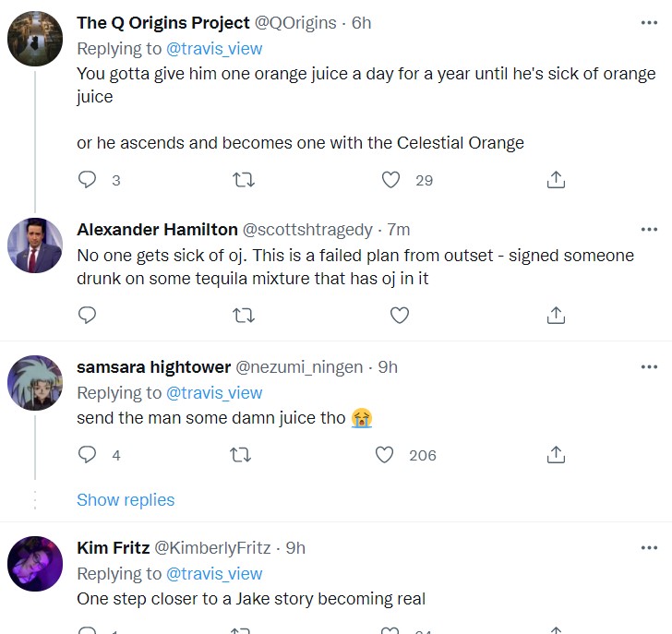Expand Show replies under samsara's tweet
Screen dimensions: 672x634
[x=126, y=499]
